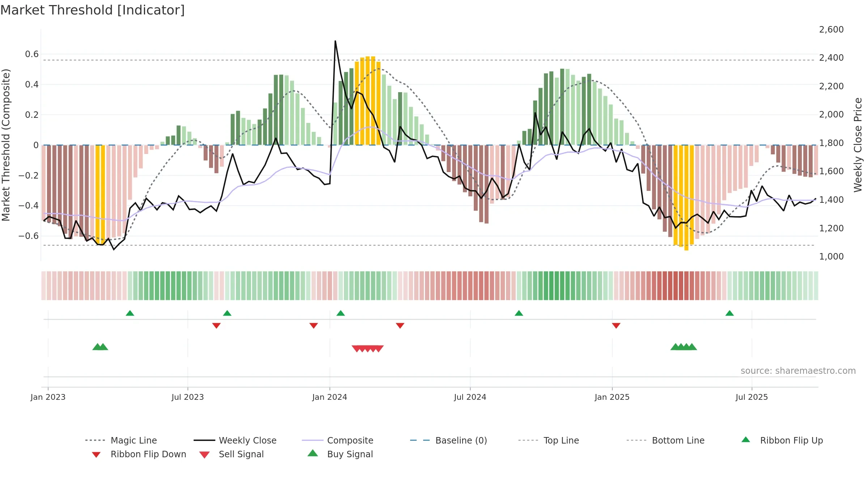Click the 0.2 left axis value
The image size is (868, 488).
(32, 115)
